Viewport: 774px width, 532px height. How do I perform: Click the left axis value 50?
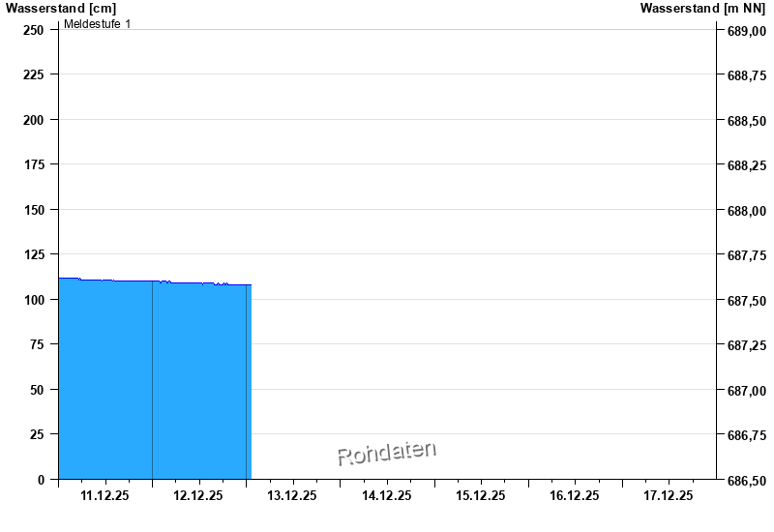tap(37, 390)
